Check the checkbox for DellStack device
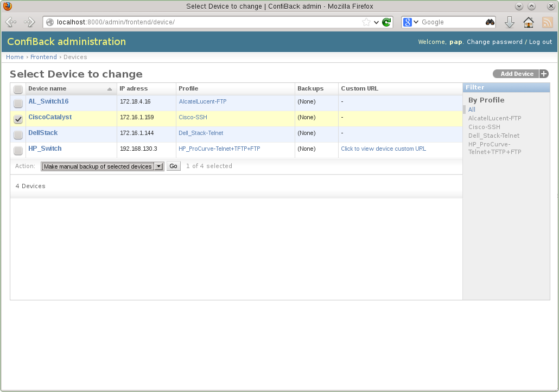 [x=18, y=134]
